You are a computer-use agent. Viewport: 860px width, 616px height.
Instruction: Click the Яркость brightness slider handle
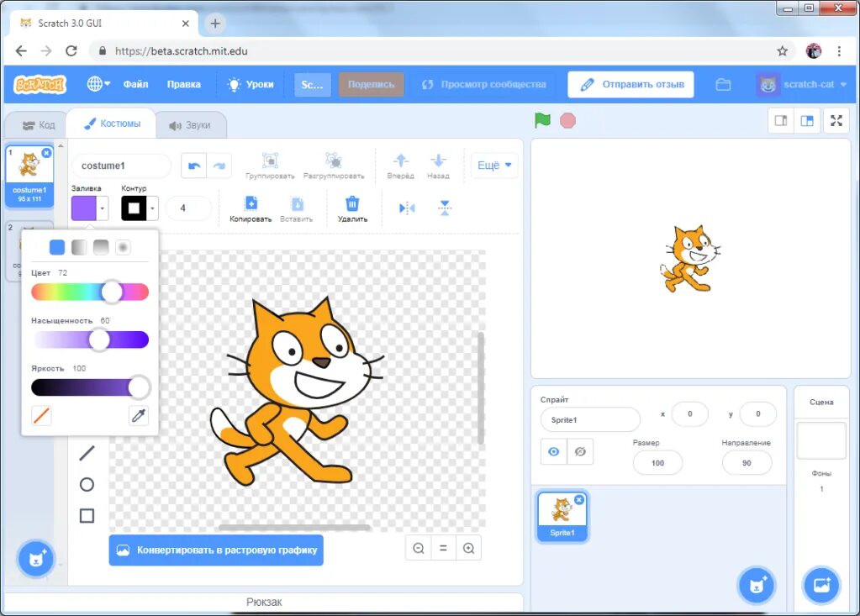(140, 387)
